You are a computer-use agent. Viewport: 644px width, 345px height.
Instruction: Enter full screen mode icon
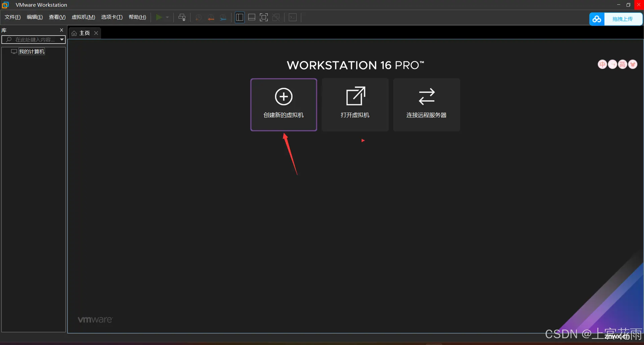click(x=264, y=17)
